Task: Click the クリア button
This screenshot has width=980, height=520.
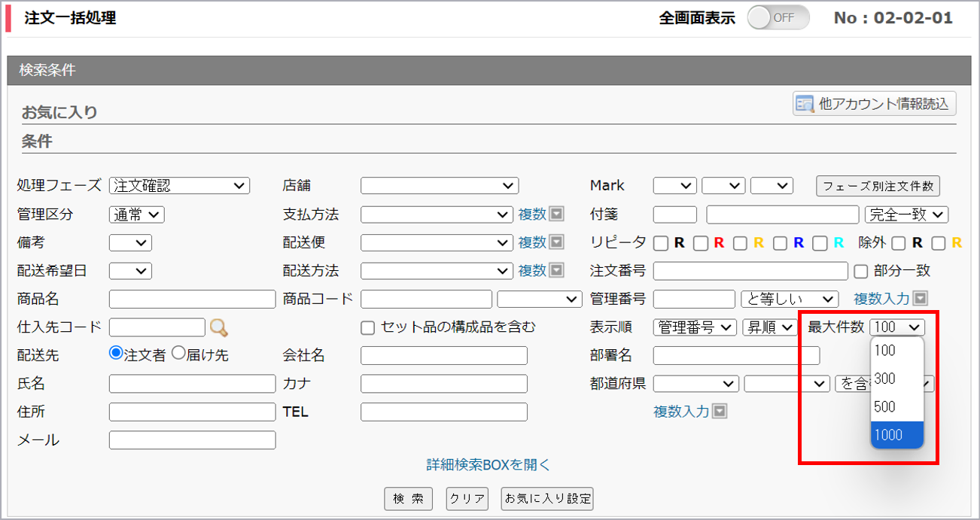Action: point(467,498)
